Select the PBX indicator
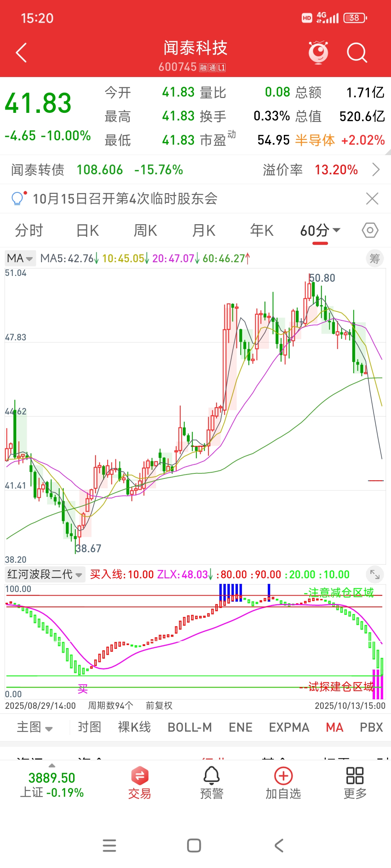391x868 pixels. pyautogui.click(x=371, y=727)
